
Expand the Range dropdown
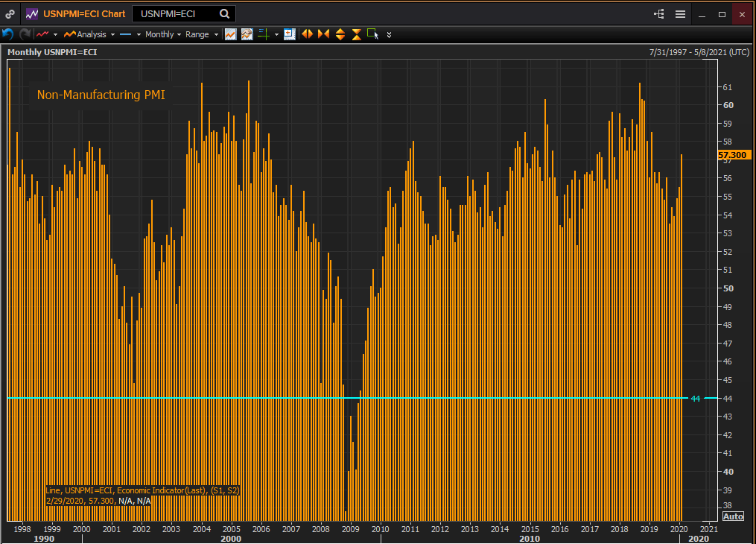[x=201, y=34]
